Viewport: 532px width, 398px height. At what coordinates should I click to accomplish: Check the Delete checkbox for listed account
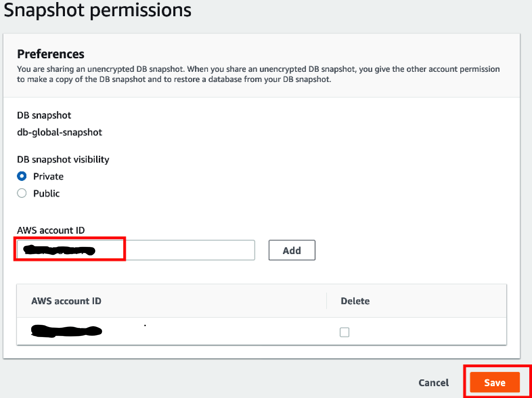point(344,332)
